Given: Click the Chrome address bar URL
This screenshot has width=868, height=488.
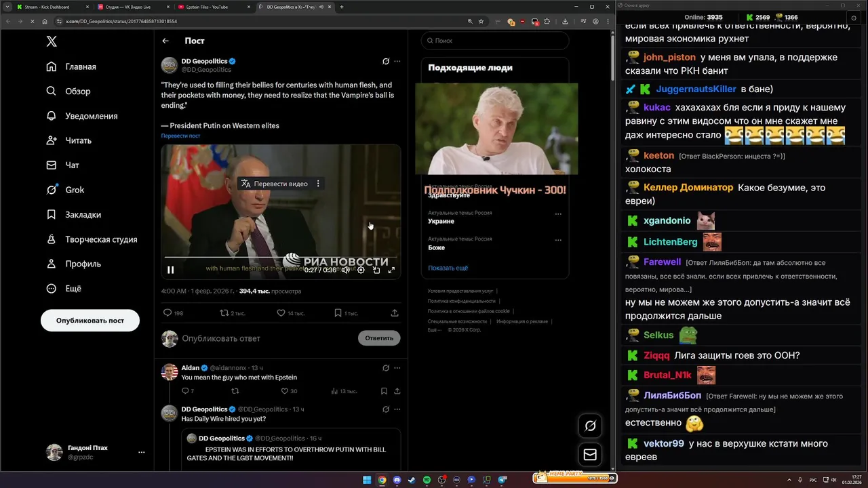Looking at the screenshot, I should [x=121, y=22].
